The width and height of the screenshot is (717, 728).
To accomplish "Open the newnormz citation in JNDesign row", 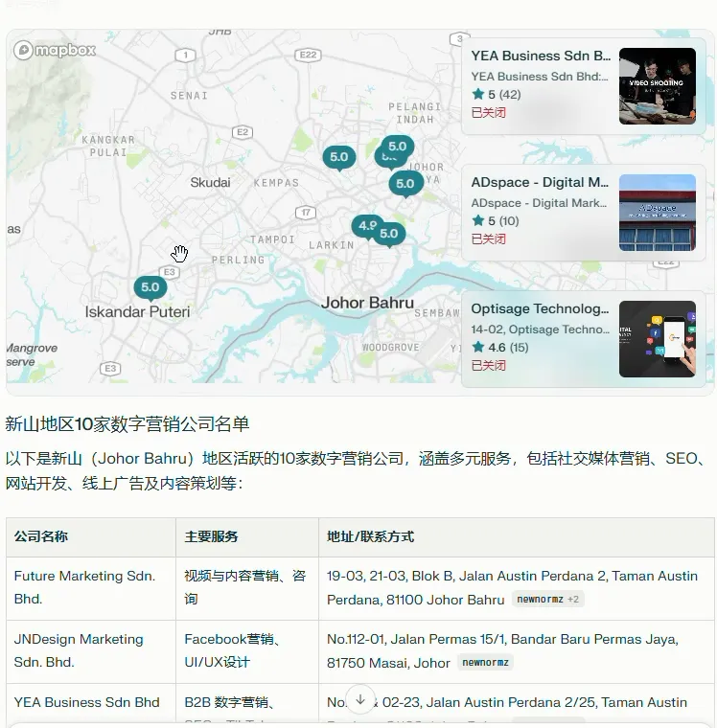I will click(x=485, y=663).
